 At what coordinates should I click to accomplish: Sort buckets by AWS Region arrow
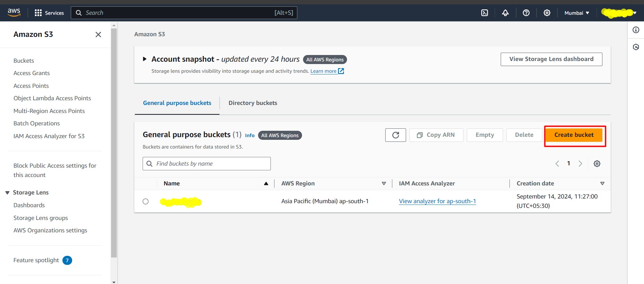pos(384,183)
